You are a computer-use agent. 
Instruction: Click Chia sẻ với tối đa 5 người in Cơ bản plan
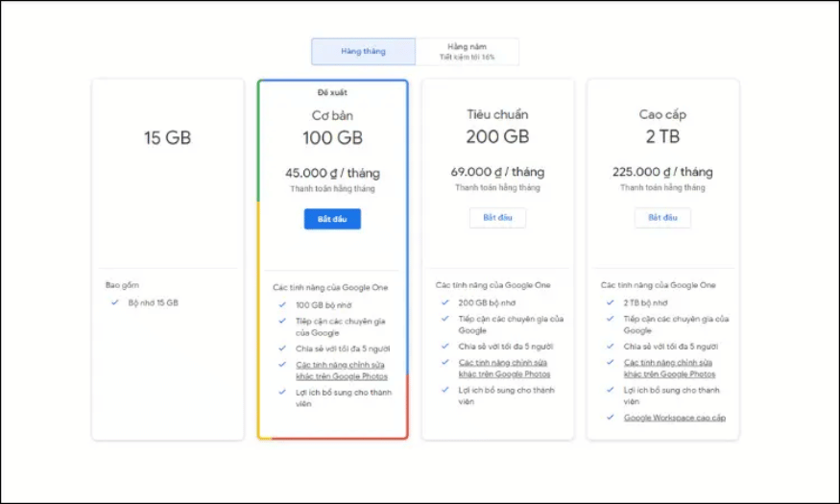tap(343, 348)
